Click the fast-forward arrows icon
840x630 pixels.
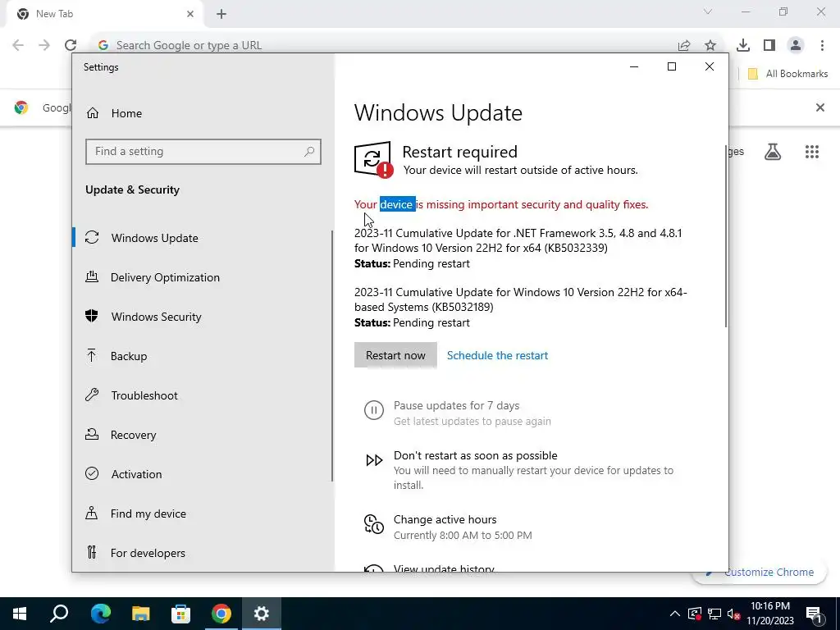374,460
